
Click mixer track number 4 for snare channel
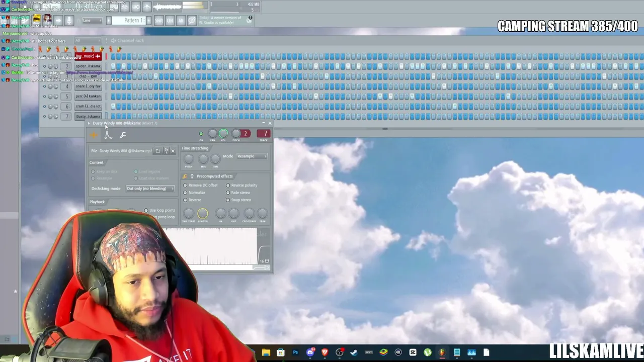click(x=67, y=86)
